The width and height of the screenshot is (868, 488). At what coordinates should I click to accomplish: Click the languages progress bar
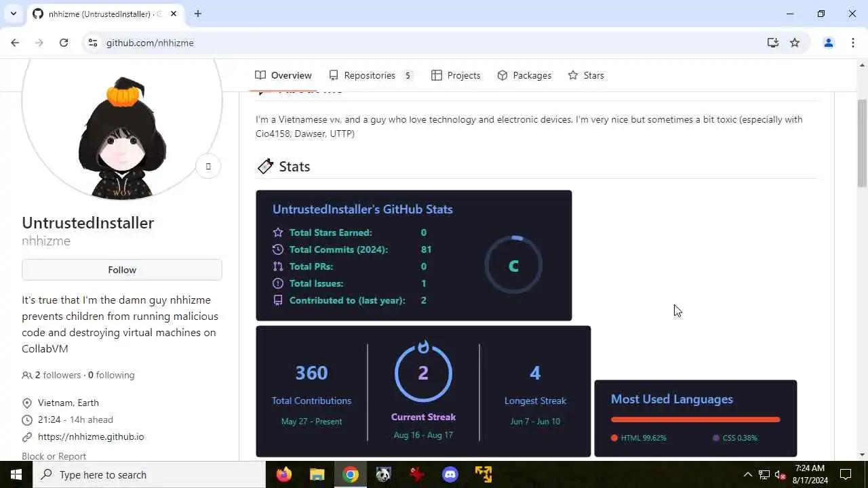[696, 420]
